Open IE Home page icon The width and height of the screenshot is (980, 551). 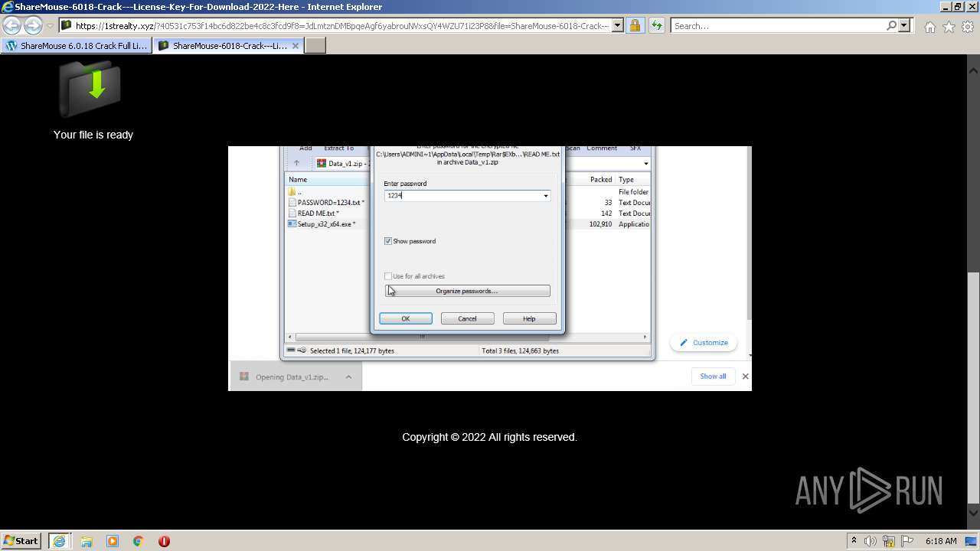[x=929, y=27]
